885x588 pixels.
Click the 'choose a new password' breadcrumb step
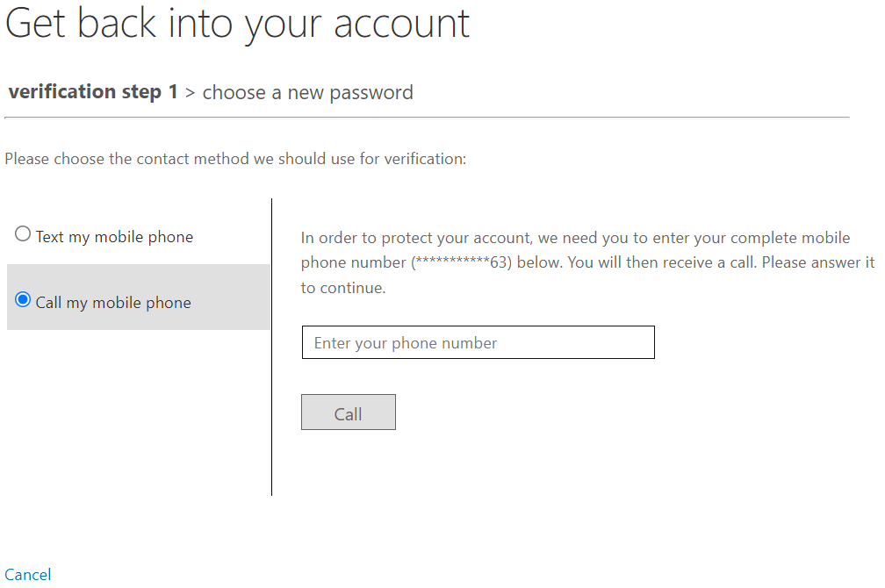click(x=307, y=92)
